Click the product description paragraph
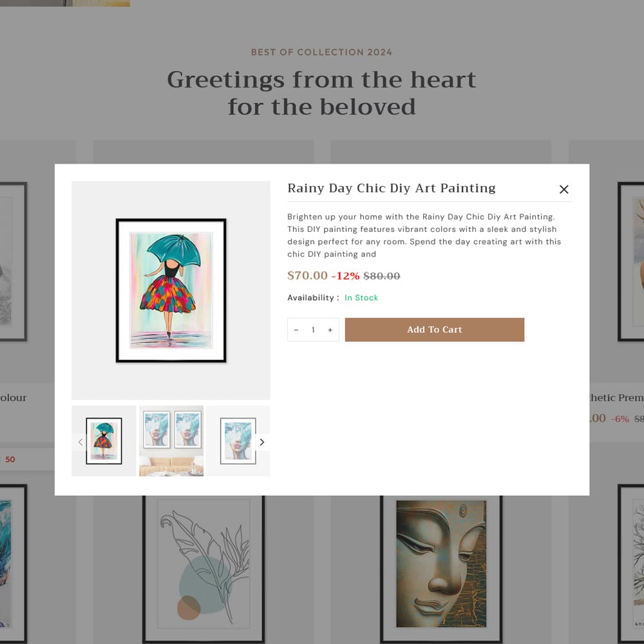644x644 pixels. [425, 235]
